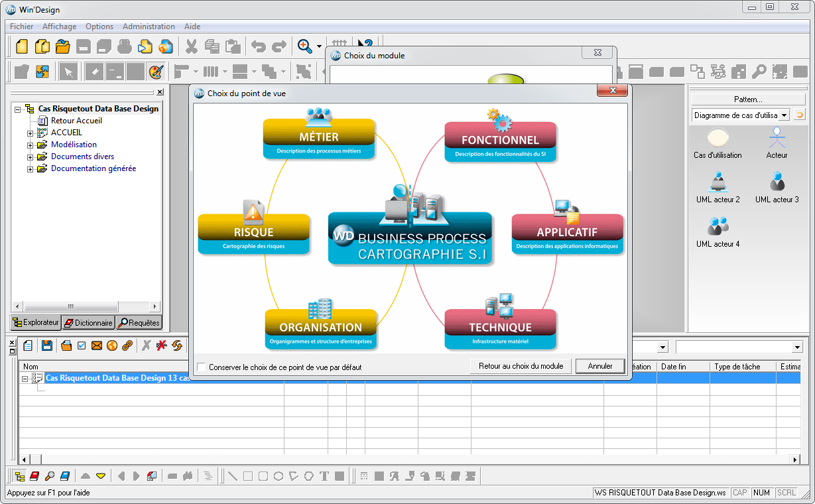The height and width of the screenshot is (504, 815).
Task: Select the text T drawing tool
Action: tap(324, 475)
